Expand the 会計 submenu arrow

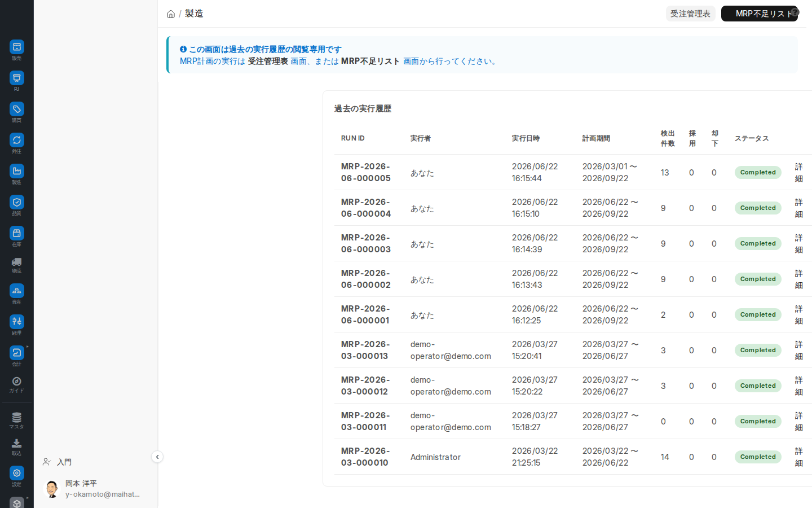coord(27,347)
